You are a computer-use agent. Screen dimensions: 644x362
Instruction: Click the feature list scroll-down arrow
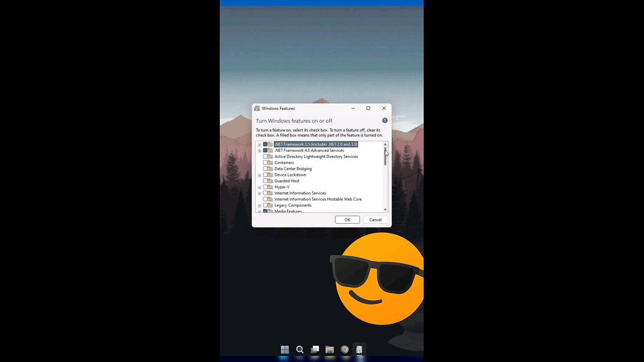(385, 210)
